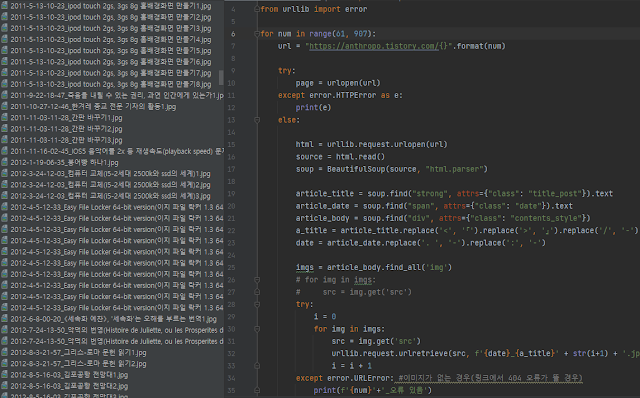Click "html.parser" string on line 17
The width and height of the screenshot is (640, 398).
pos(454,169)
